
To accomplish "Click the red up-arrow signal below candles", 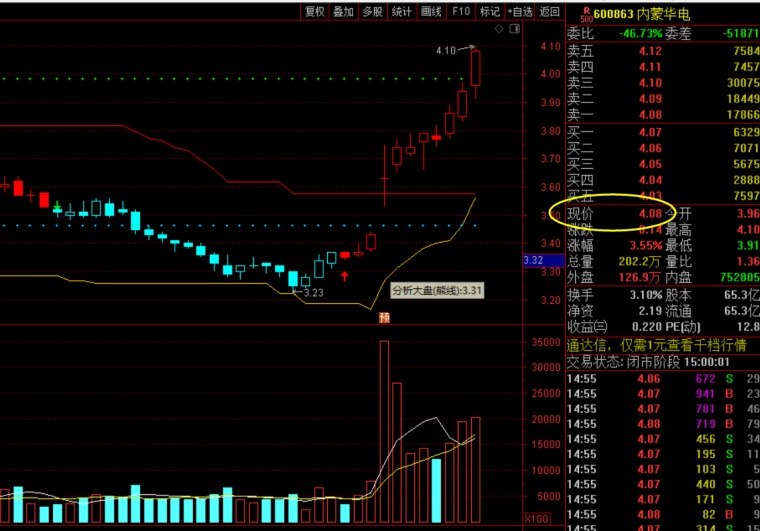I will (345, 276).
